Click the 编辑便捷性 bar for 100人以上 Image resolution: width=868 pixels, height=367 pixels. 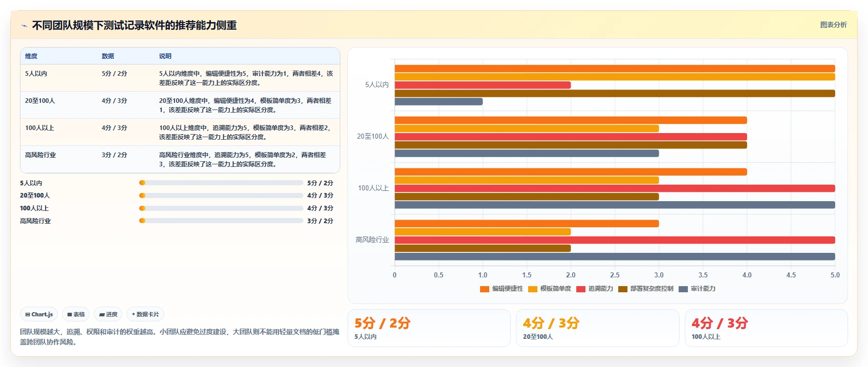point(571,172)
